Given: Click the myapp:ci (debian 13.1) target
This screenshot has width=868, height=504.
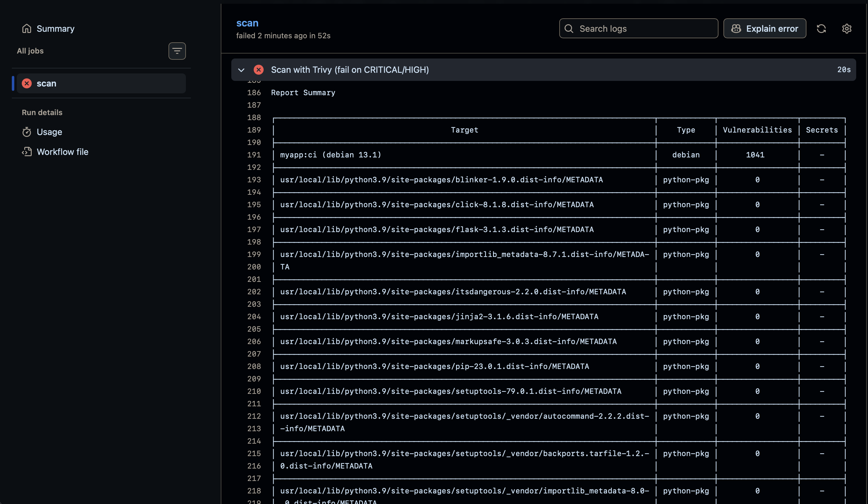Looking at the screenshot, I should click(x=331, y=155).
